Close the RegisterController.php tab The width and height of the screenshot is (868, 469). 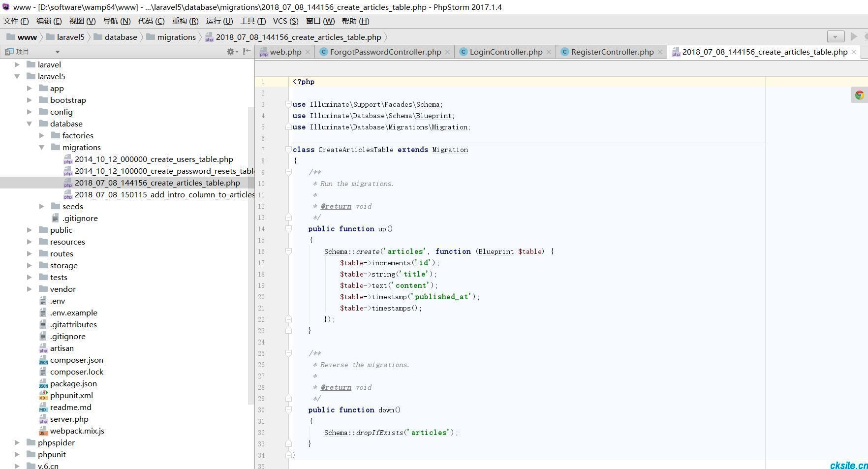pyautogui.click(x=660, y=52)
